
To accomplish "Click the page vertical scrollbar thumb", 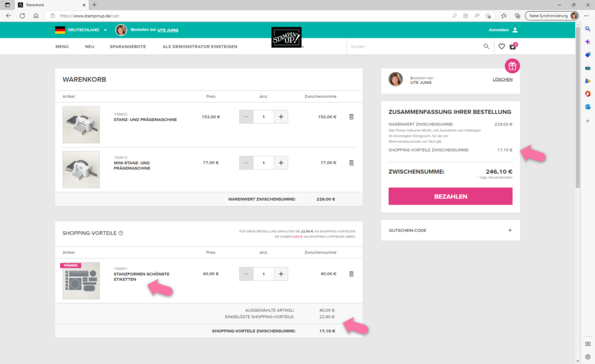I will pyautogui.click(x=578, y=106).
